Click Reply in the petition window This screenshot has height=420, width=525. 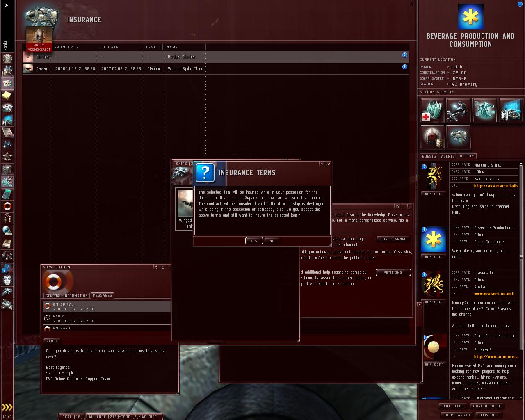[52, 341]
